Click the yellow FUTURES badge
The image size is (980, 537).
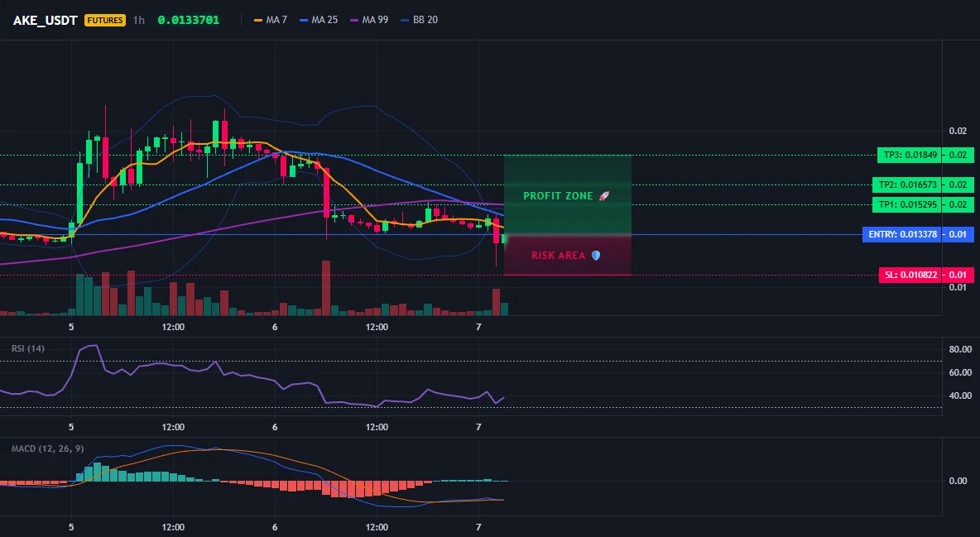[105, 20]
